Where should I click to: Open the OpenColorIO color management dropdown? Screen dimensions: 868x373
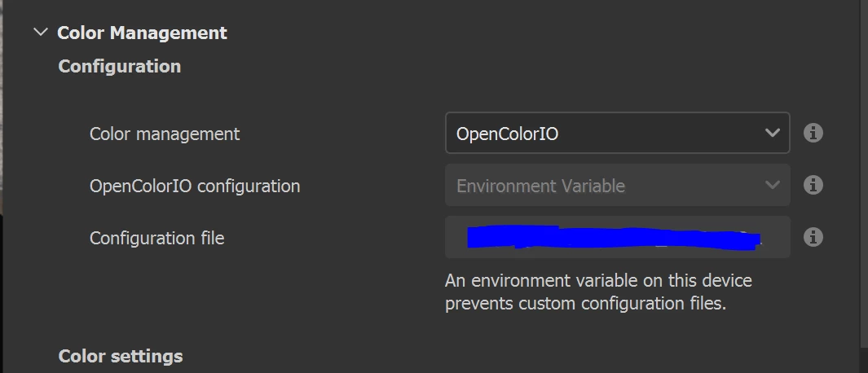click(x=617, y=133)
